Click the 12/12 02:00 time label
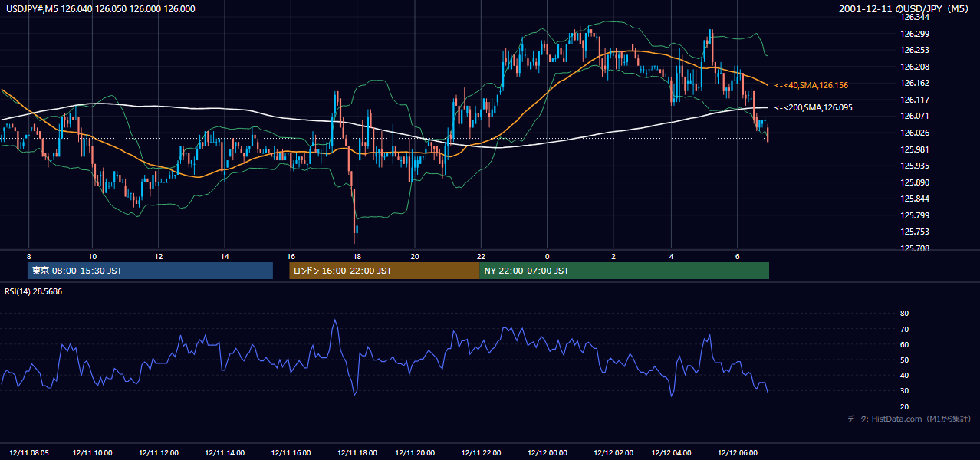The height and width of the screenshot is (460, 980). pyautogui.click(x=613, y=453)
